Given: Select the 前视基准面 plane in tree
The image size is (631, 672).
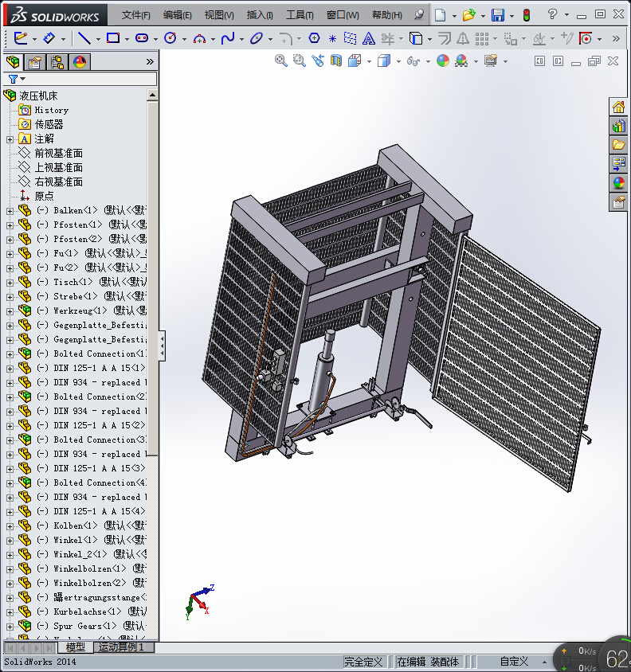Looking at the screenshot, I should tap(58, 153).
